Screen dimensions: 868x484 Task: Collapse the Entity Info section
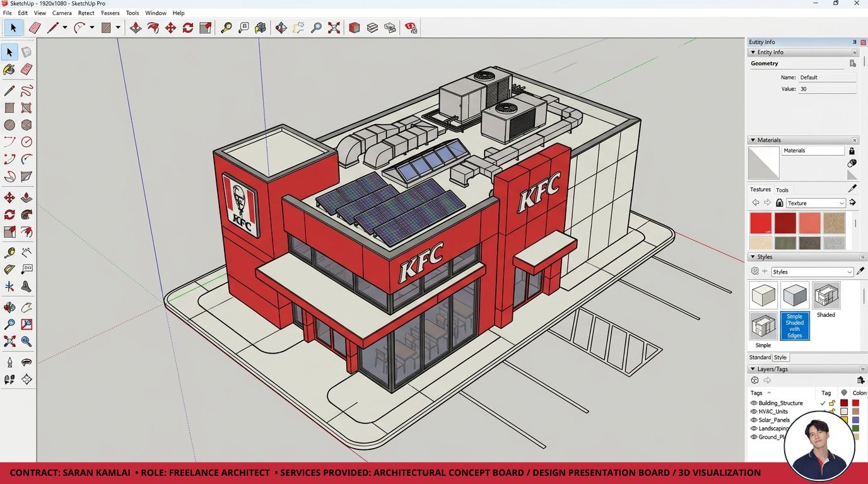coord(753,52)
